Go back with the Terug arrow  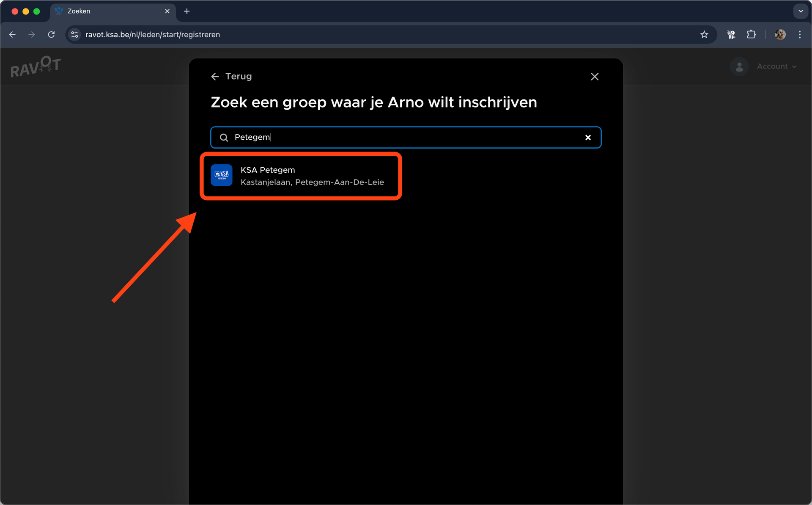(215, 77)
